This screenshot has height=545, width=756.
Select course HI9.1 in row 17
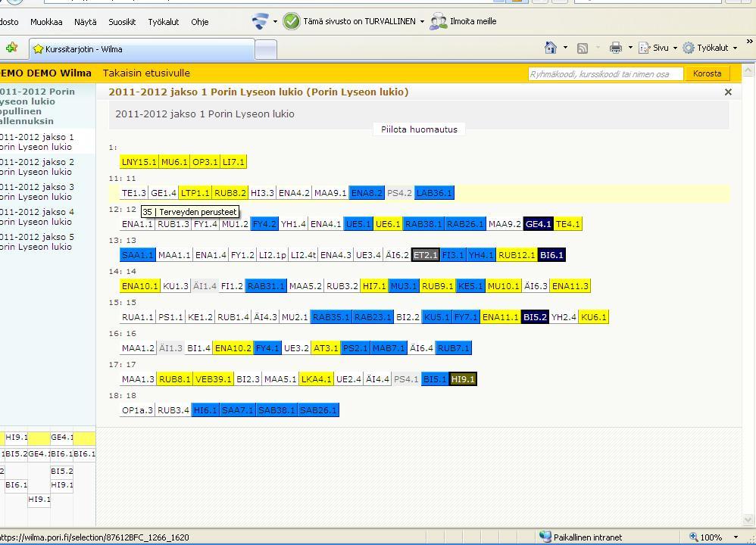pos(463,379)
